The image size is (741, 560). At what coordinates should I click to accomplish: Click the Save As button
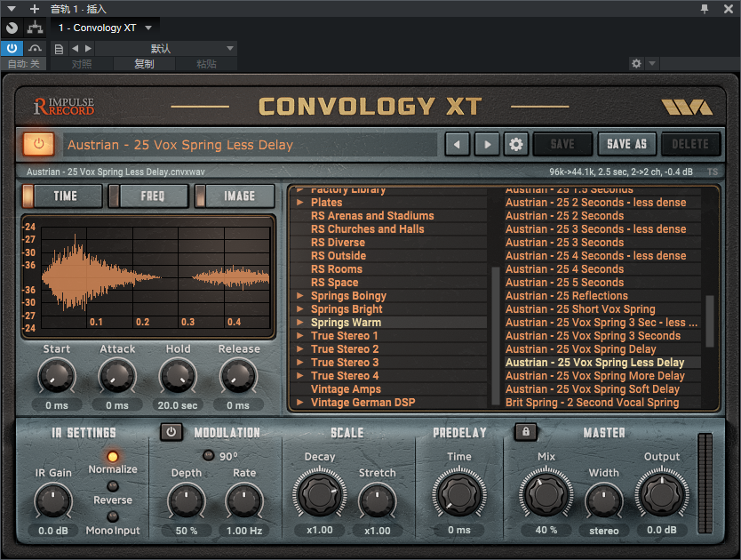[x=626, y=144]
